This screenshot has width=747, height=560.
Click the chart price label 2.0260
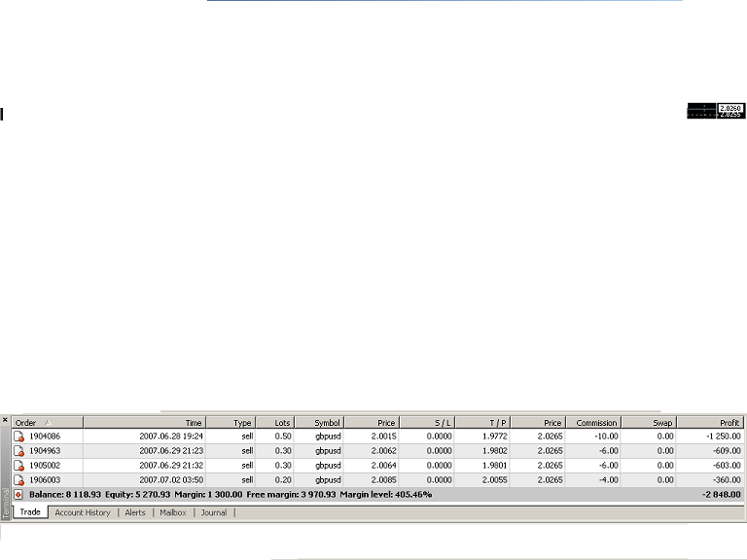pos(729,108)
